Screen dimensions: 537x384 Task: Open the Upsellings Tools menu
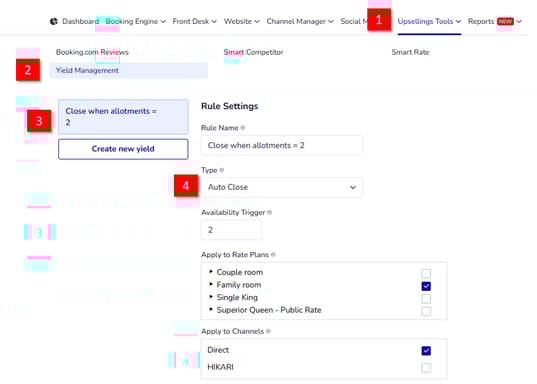429,21
